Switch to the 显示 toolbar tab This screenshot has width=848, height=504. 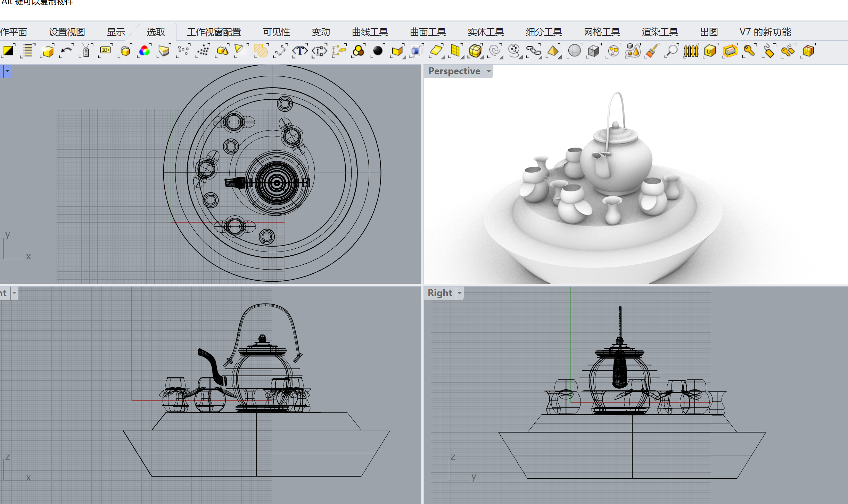click(x=116, y=32)
